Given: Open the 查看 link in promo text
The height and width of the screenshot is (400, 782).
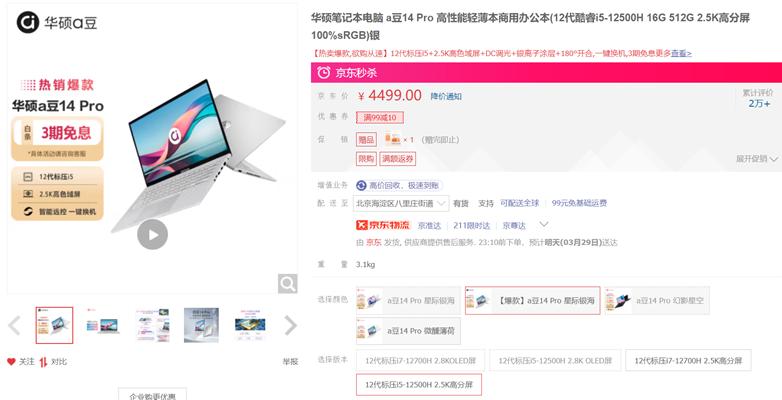Looking at the screenshot, I should pyautogui.click(x=681, y=53).
